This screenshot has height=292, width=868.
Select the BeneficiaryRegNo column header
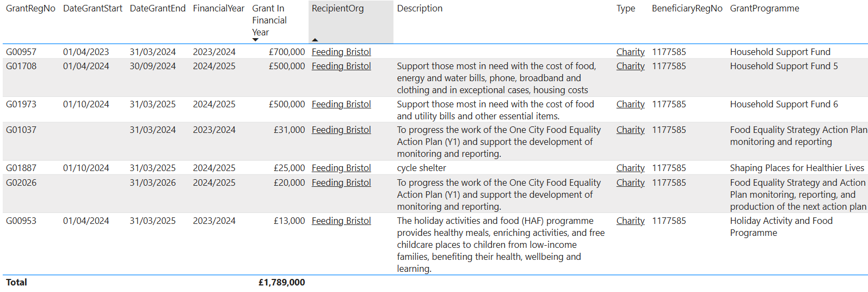click(x=687, y=9)
